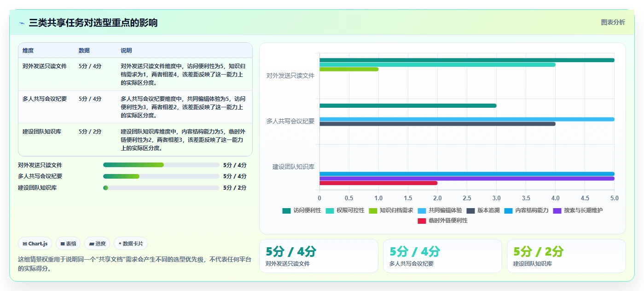Click the Chart.js tag chip
644x291 pixels.
pos(35,244)
